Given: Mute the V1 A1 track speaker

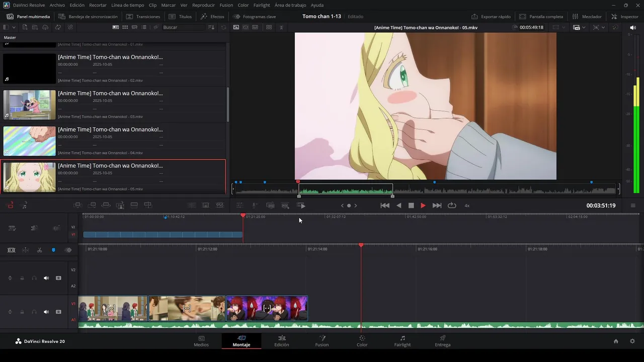Looking at the screenshot, I should pos(46,312).
